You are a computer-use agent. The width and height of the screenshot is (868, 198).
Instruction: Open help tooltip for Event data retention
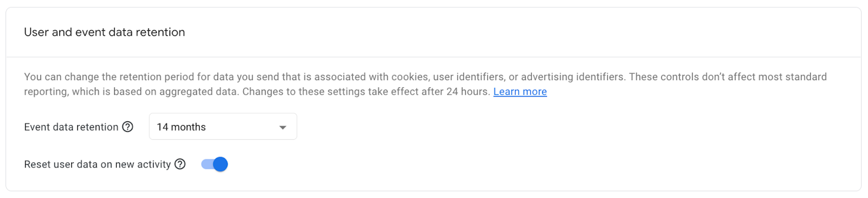click(x=127, y=127)
